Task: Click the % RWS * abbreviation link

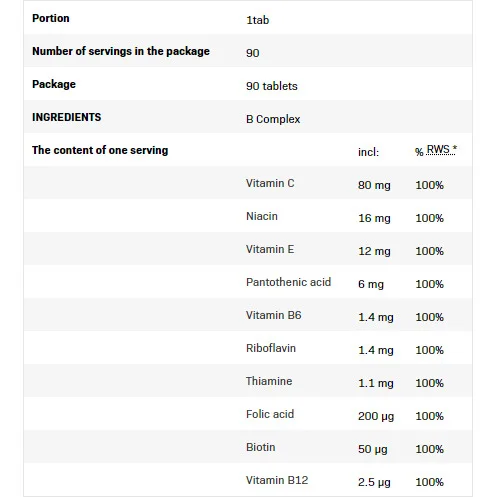Action: [x=436, y=151]
